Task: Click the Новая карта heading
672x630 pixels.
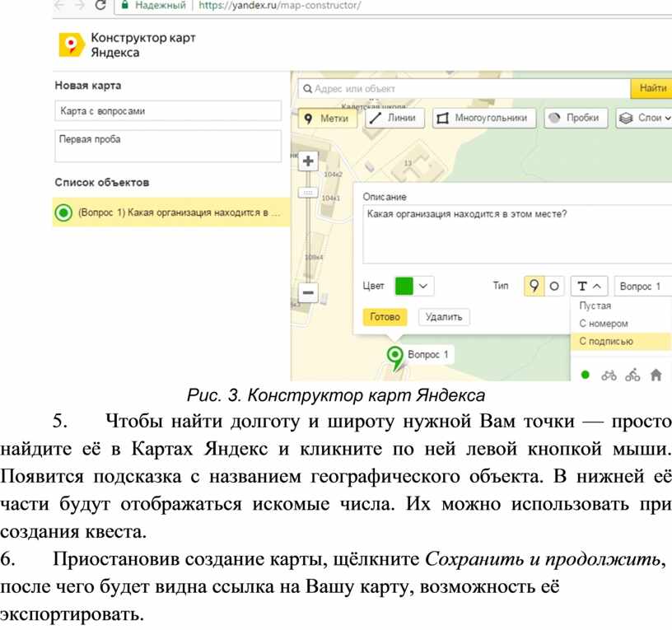Action: point(88,86)
